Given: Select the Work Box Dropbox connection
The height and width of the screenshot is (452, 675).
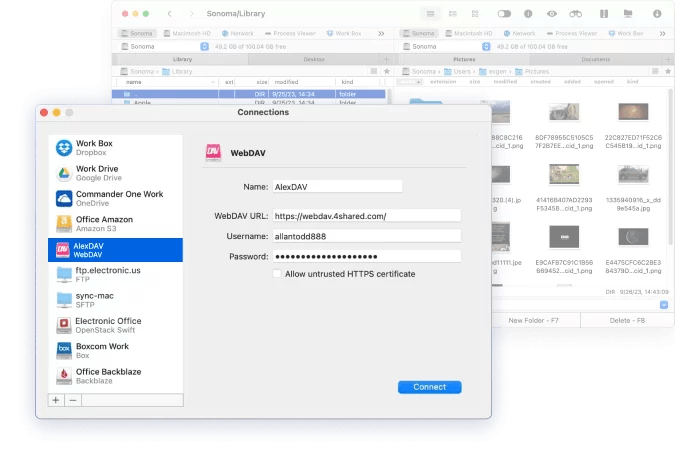Looking at the screenshot, I should point(115,148).
